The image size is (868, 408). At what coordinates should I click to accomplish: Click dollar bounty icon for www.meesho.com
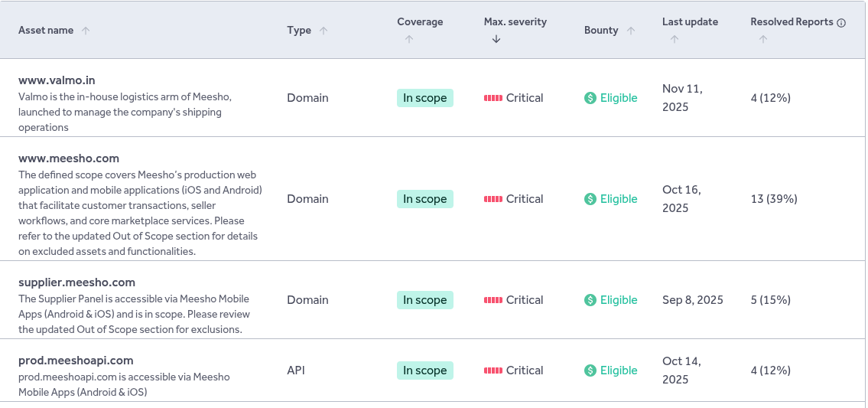pyautogui.click(x=590, y=199)
